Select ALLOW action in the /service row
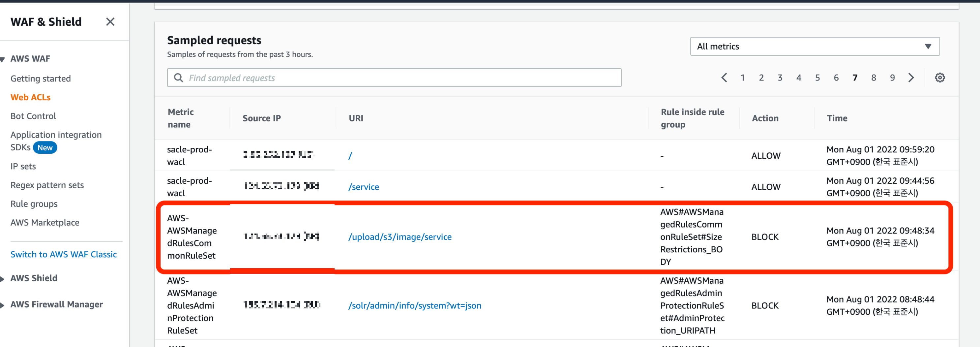 (766, 187)
